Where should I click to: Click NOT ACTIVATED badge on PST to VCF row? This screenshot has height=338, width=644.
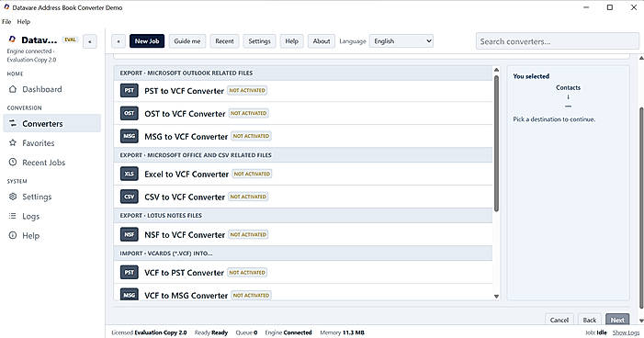[x=247, y=90]
